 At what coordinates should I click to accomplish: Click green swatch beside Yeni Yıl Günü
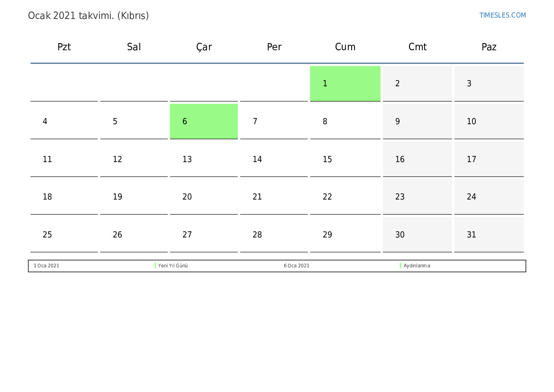tap(155, 266)
